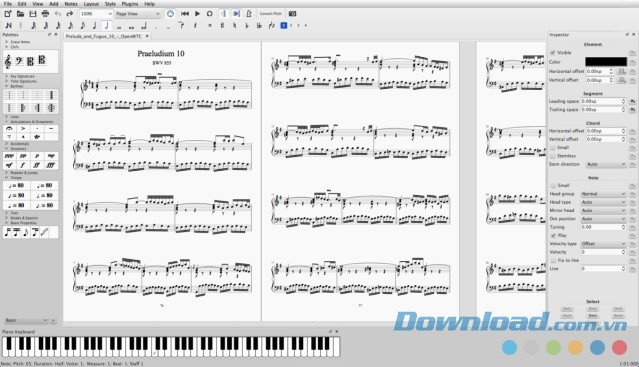Pick the bass clef from the Clefs palette

tap(19, 61)
